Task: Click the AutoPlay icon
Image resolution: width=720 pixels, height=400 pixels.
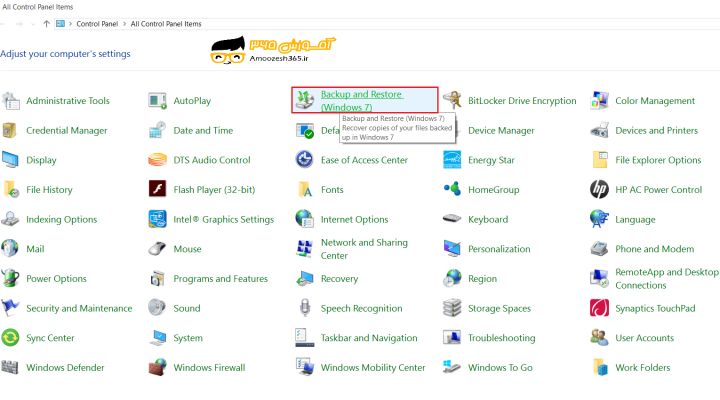Action: coord(158,101)
